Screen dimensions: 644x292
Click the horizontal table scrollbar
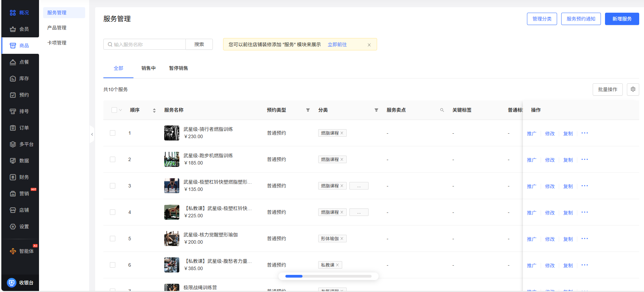tap(328, 276)
